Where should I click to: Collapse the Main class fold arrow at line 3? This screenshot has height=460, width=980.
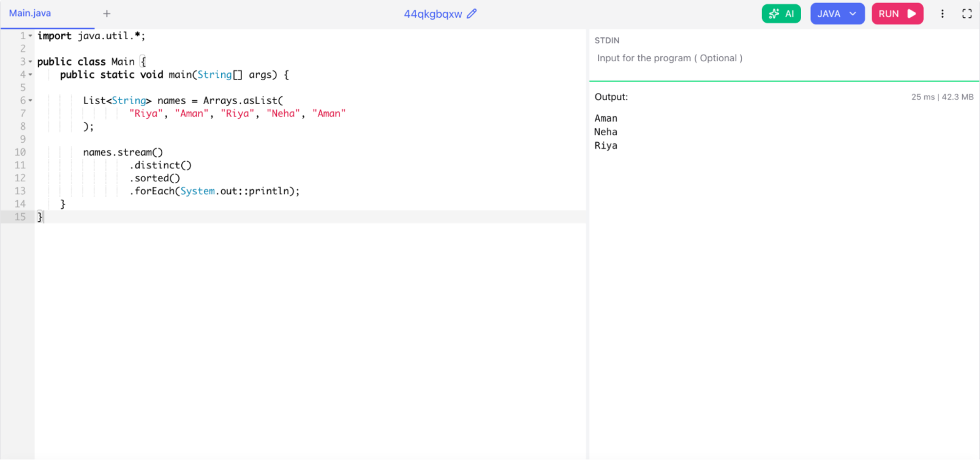31,62
